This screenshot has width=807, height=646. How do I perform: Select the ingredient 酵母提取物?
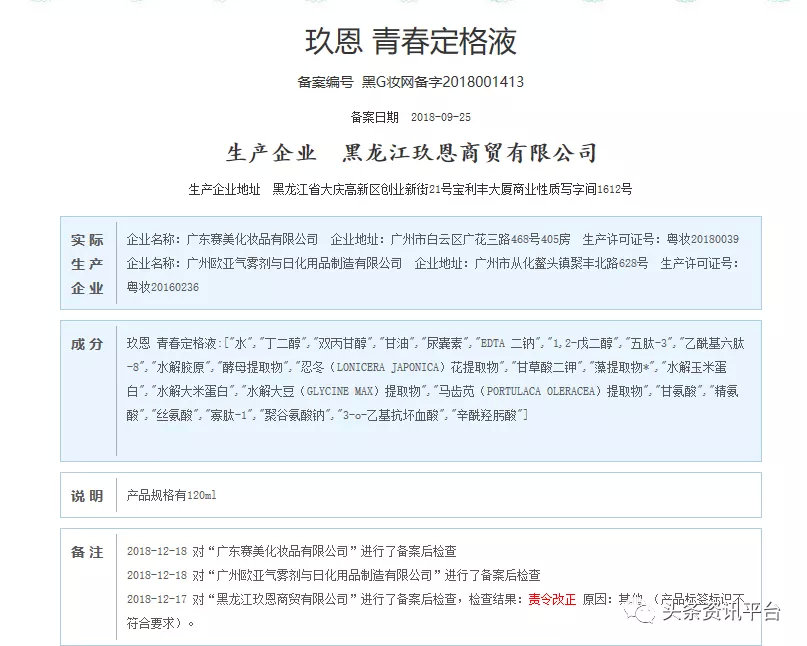253,368
